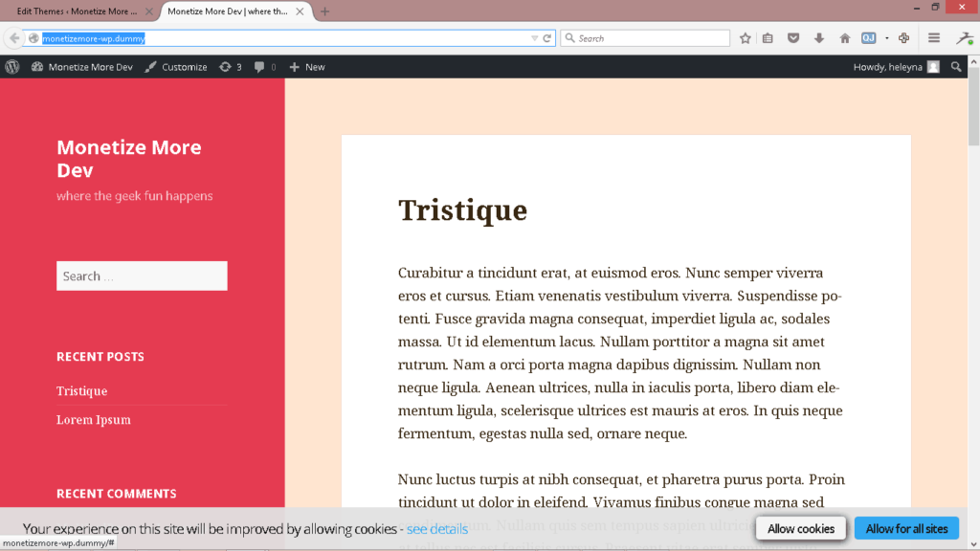
Task: Click the developer tools icon at toolbar end
Action: tap(965, 38)
